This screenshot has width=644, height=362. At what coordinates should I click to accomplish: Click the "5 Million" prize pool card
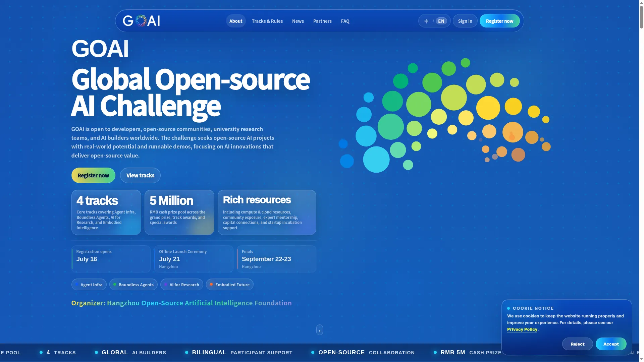tap(179, 213)
